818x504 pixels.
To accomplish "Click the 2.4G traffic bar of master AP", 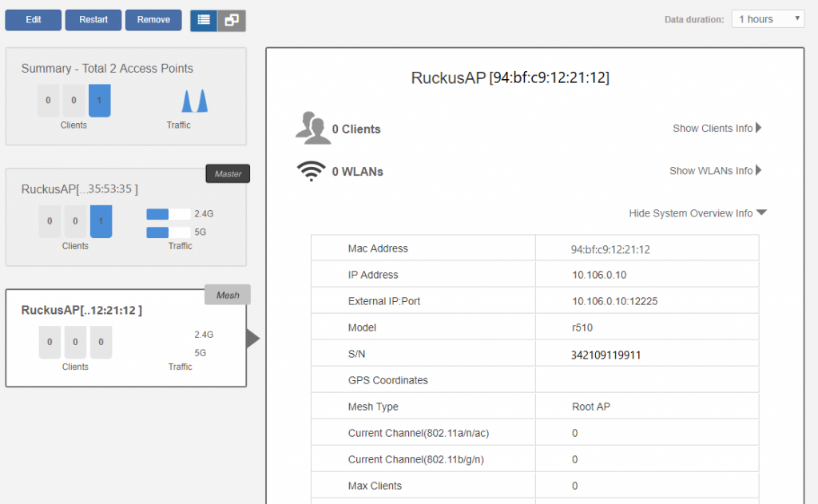I will click(169, 214).
